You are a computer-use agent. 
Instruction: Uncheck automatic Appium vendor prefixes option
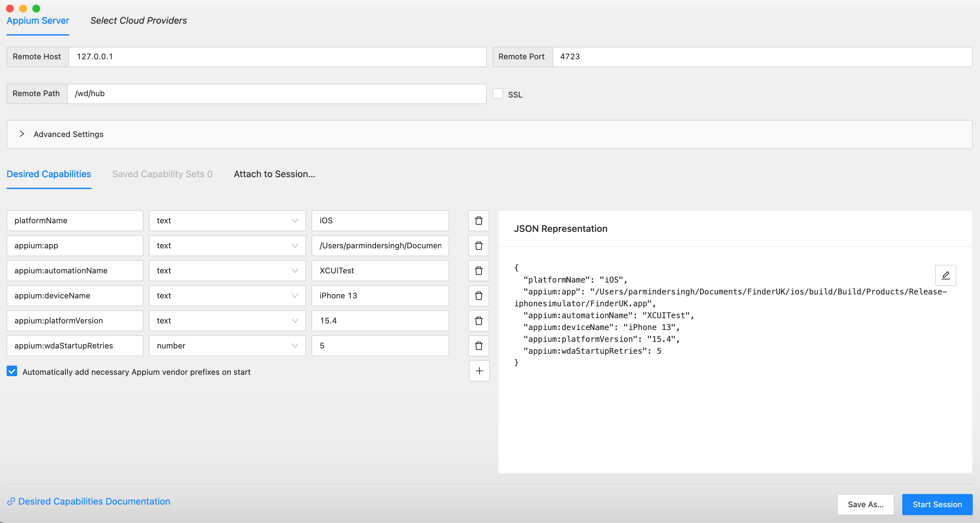coord(12,371)
